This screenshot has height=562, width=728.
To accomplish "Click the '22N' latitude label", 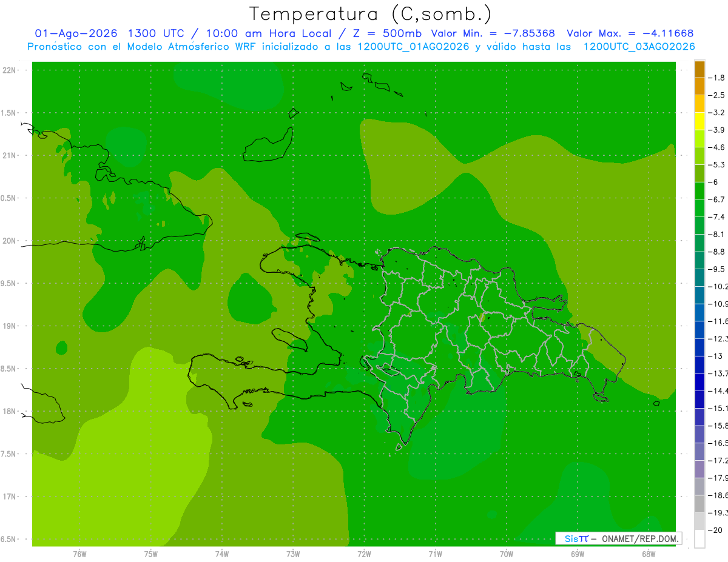I will point(9,70).
